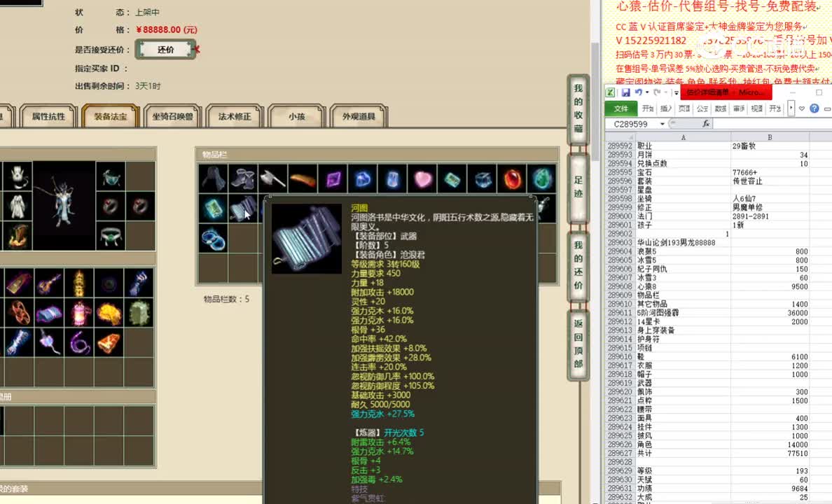
Task: Click the Undo icon in Excel
Action: tap(639, 92)
